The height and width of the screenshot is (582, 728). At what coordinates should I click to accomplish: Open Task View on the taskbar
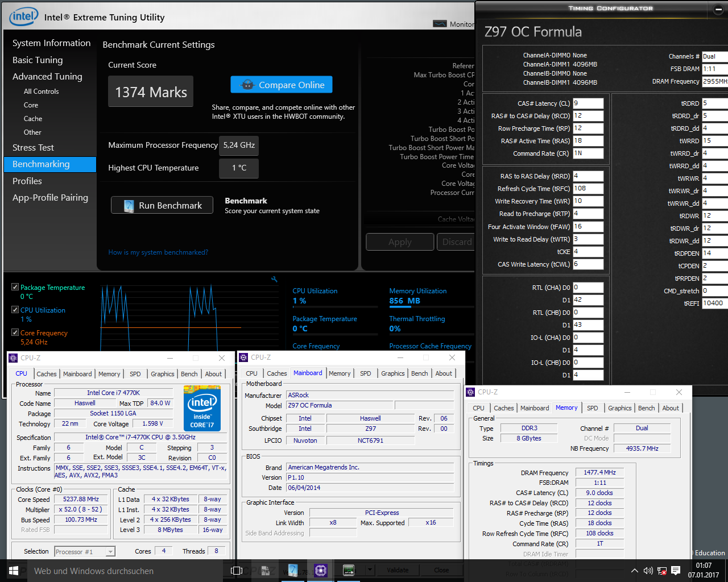(237, 571)
